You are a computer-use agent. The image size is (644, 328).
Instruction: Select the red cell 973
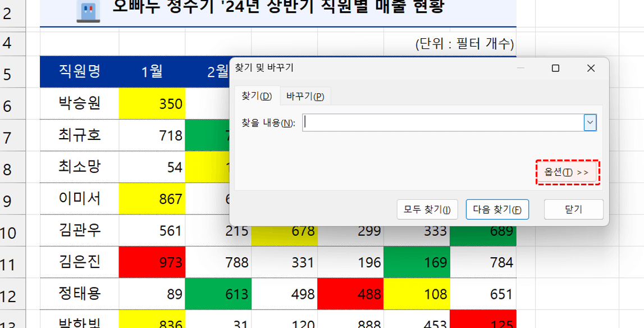[x=152, y=262]
